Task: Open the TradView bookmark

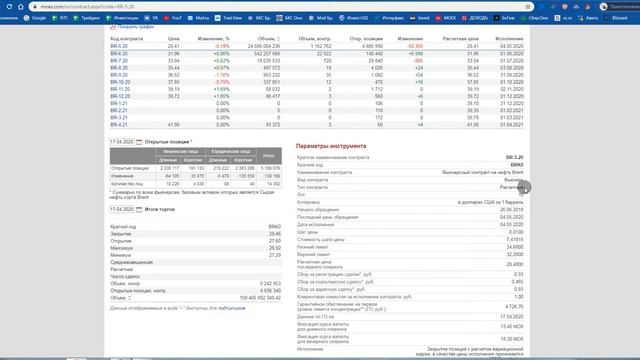Action: pyautogui.click(x=229, y=18)
